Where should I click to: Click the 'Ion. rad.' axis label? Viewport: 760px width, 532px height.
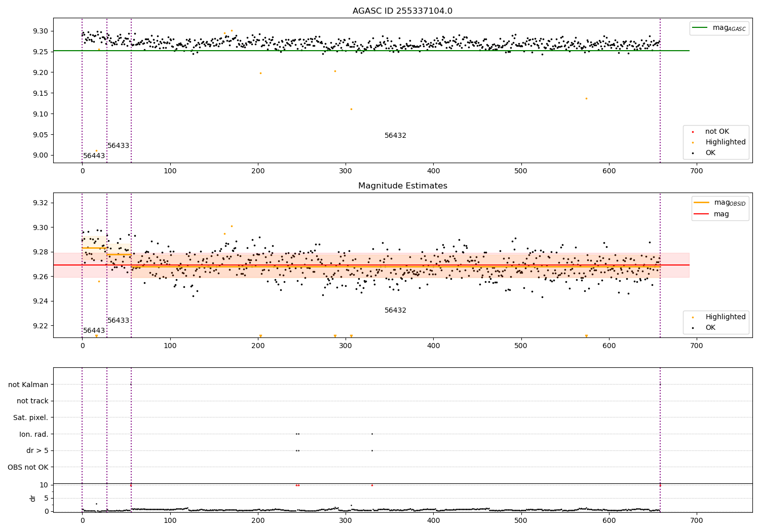pos(33,434)
